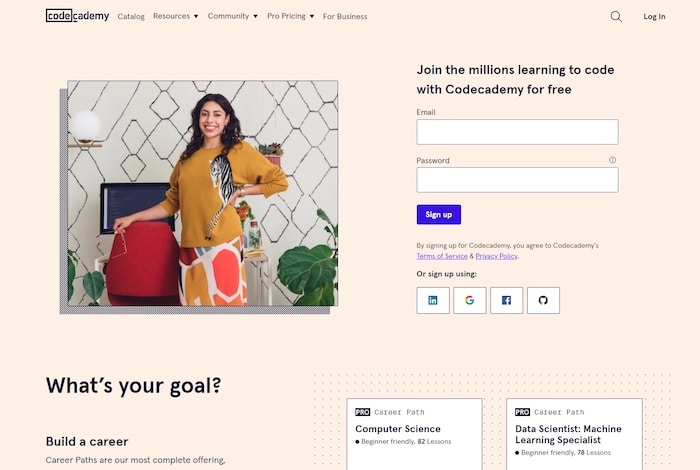Viewport: 700px width, 470px height.
Task: Expand the Resources dropdown menu
Action: pos(175,16)
